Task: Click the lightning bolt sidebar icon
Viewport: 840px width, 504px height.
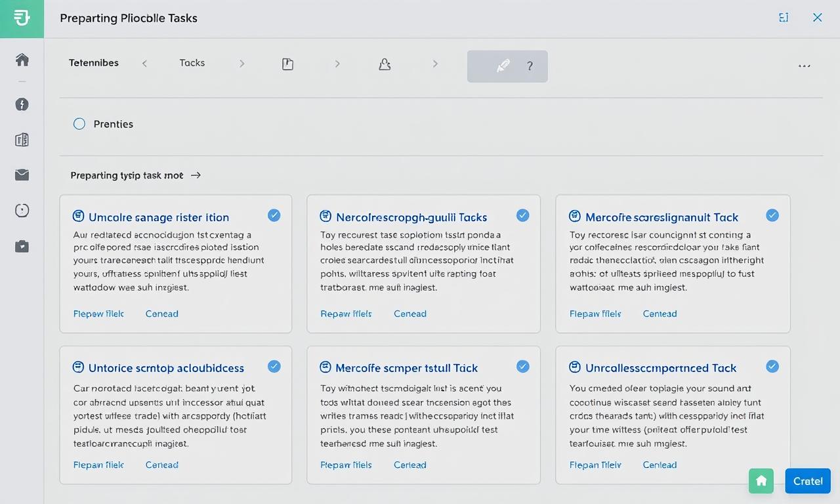Action: [22, 104]
